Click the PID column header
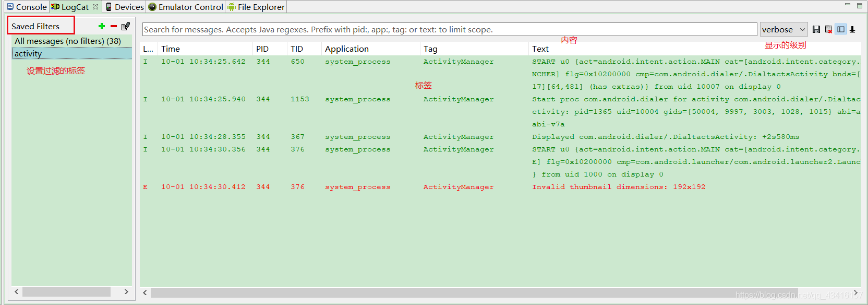 (x=270, y=49)
